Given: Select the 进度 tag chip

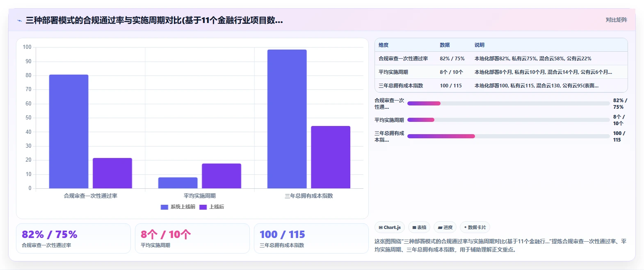Looking at the screenshot, I should [445, 227].
